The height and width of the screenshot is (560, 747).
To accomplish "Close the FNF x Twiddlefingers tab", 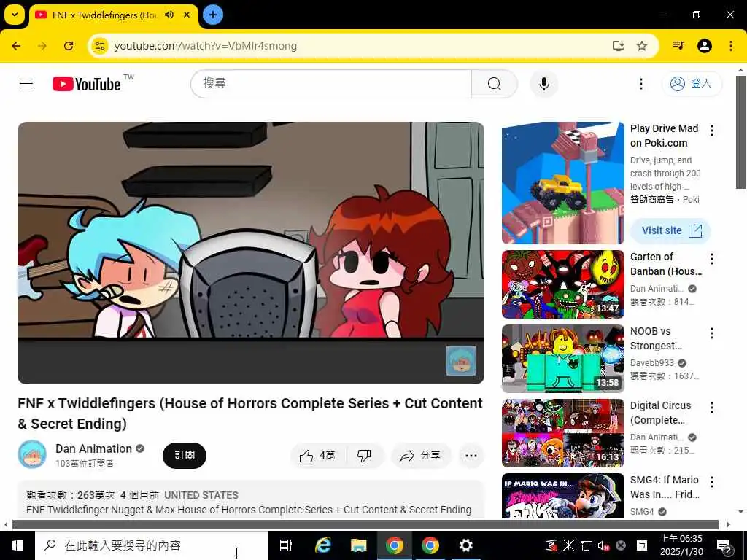I will coord(187,15).
